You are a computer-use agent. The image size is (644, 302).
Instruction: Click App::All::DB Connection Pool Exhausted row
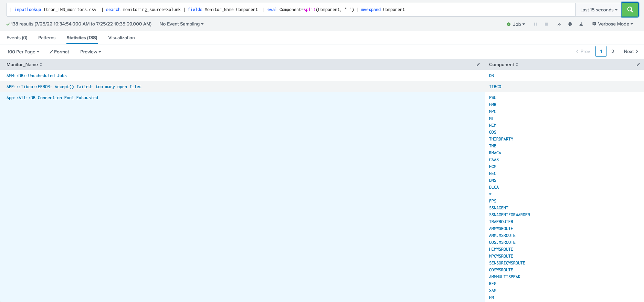[52, 97]
